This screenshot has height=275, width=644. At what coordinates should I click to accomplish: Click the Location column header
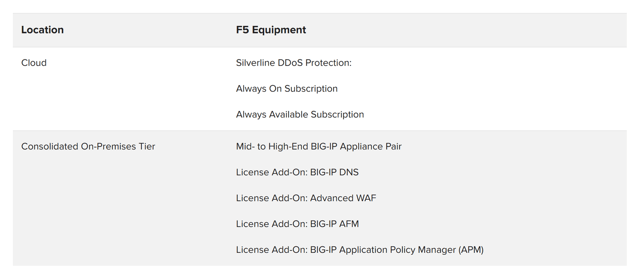42,30
